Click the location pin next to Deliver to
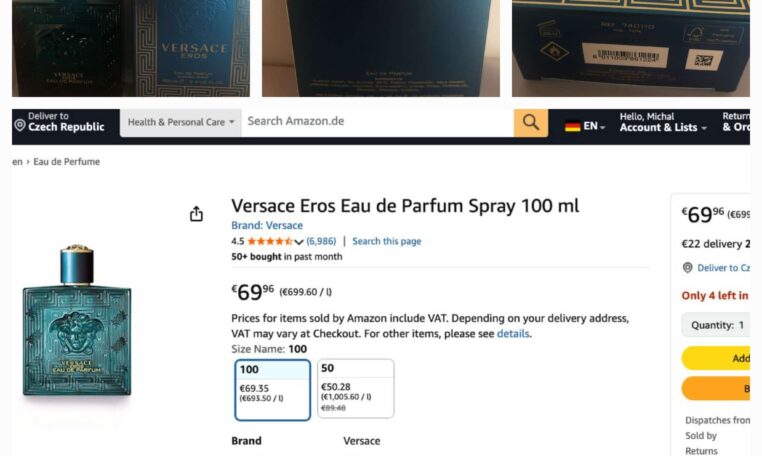The height and width of the screenshot is (456, 762). pyautogui.click(x=19, y=125)
